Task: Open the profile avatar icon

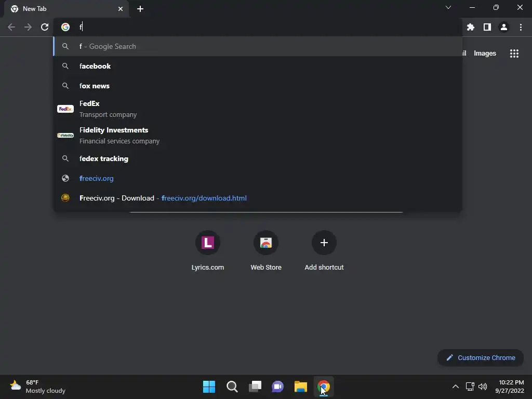Action: click(x=504, y=27)
